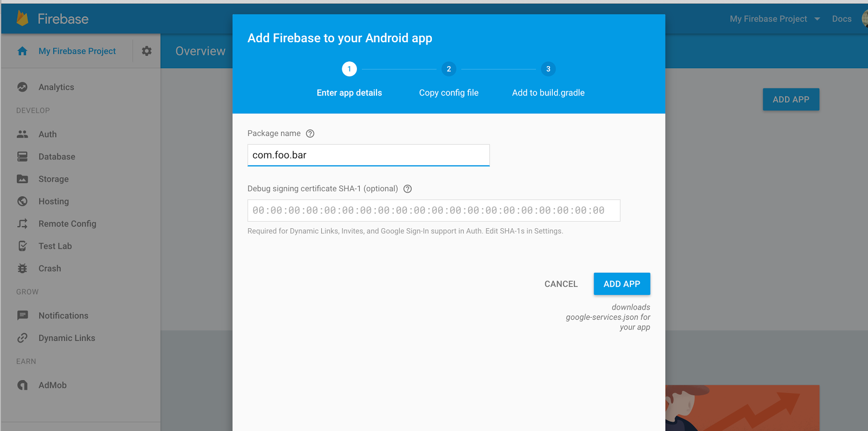Click the Analytics chart icon

(22, 87)
